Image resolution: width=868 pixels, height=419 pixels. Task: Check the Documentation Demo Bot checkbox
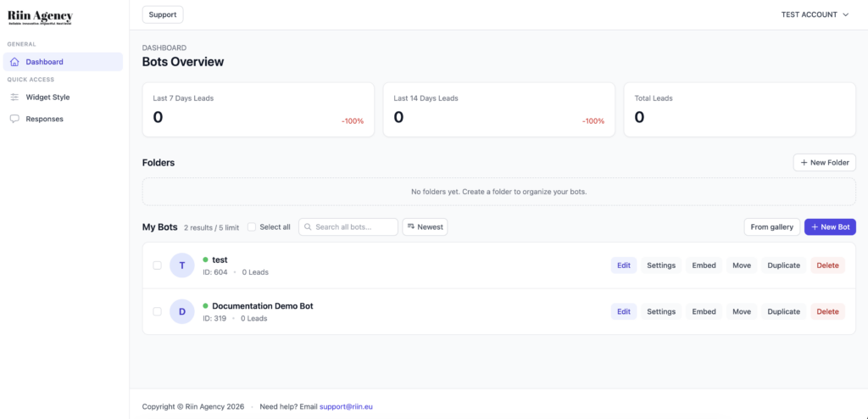point(157,311)
